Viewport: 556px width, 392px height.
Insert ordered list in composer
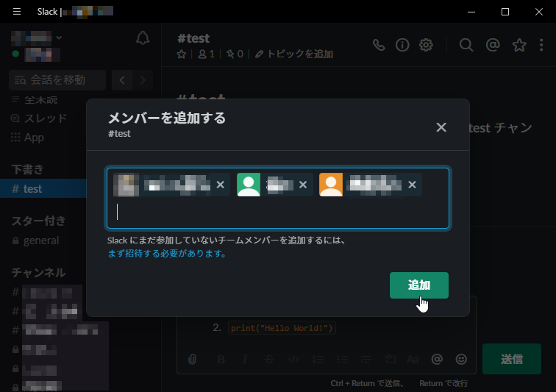click(318, 360)
